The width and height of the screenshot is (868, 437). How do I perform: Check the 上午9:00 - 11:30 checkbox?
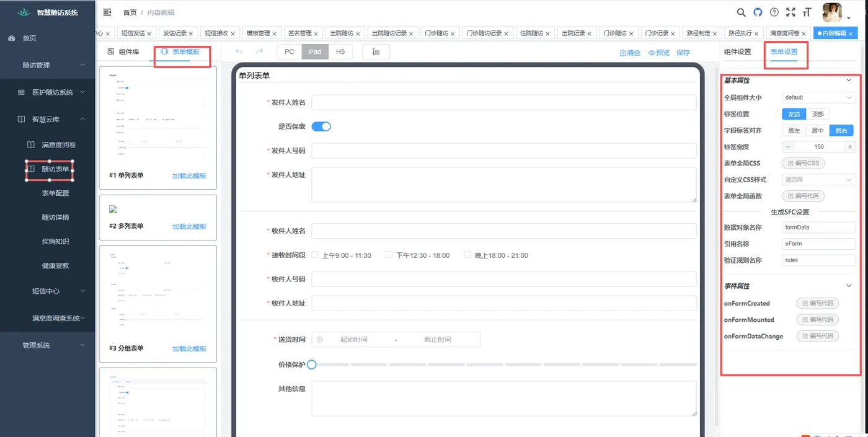tap(315, 255)
